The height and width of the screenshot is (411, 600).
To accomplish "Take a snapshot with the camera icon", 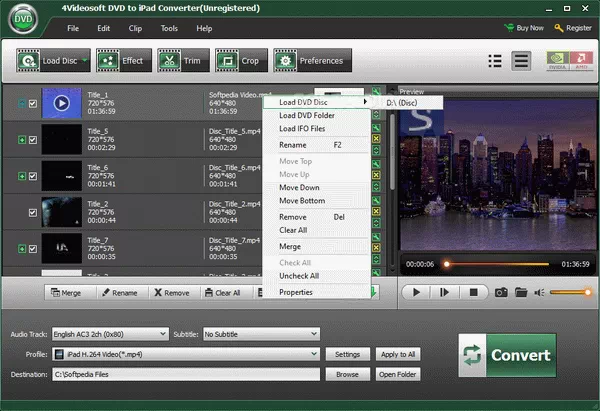I will coord(501,293).
